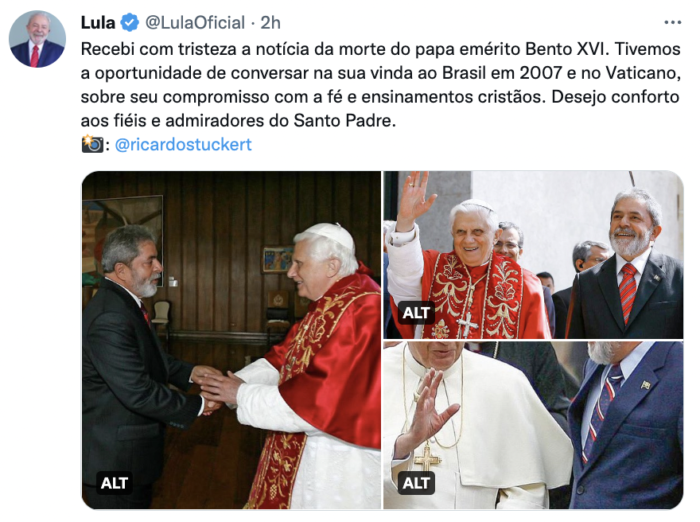Open Lula's profile avatar picture
The width and height of the screenshot is (700, 522).
[37, 39]
